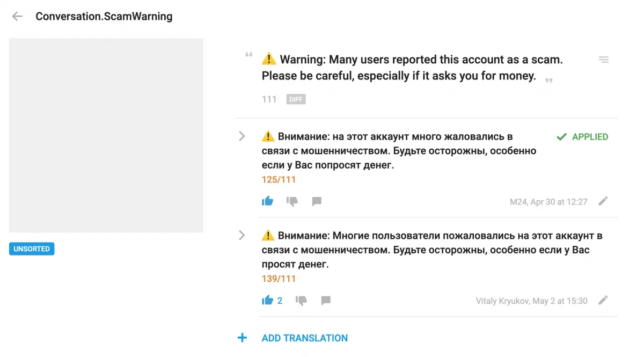The width and height of the screenshot is (644, 357).
Task: Go back using the arrow icon
Action: point(17,16)
